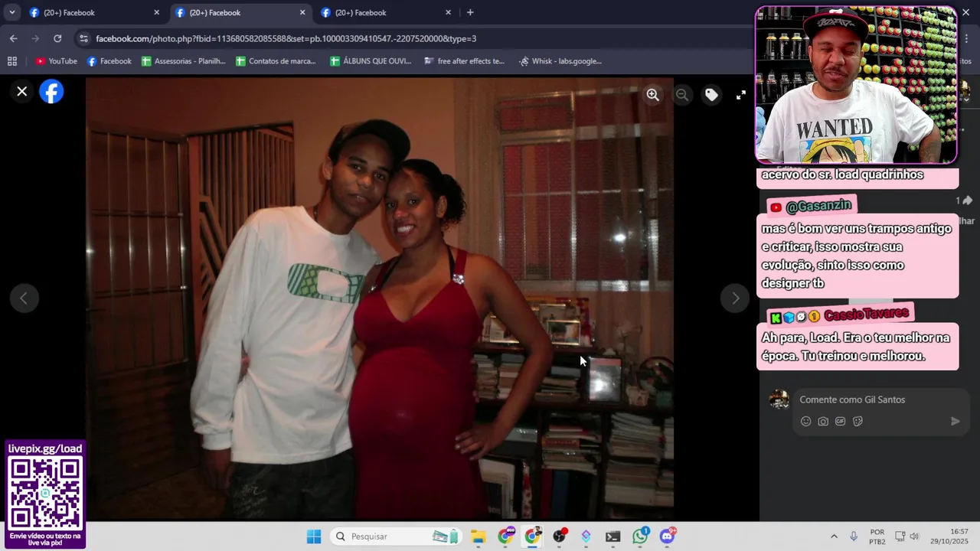Viewport: 980px width, 551px height.
Task: Click the webcam overlay video
Action: 856,84
